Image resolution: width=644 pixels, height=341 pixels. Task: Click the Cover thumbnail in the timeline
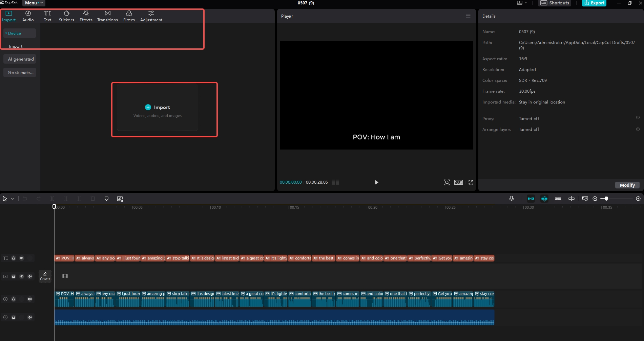pyautogui.click(x=45, y=276)
